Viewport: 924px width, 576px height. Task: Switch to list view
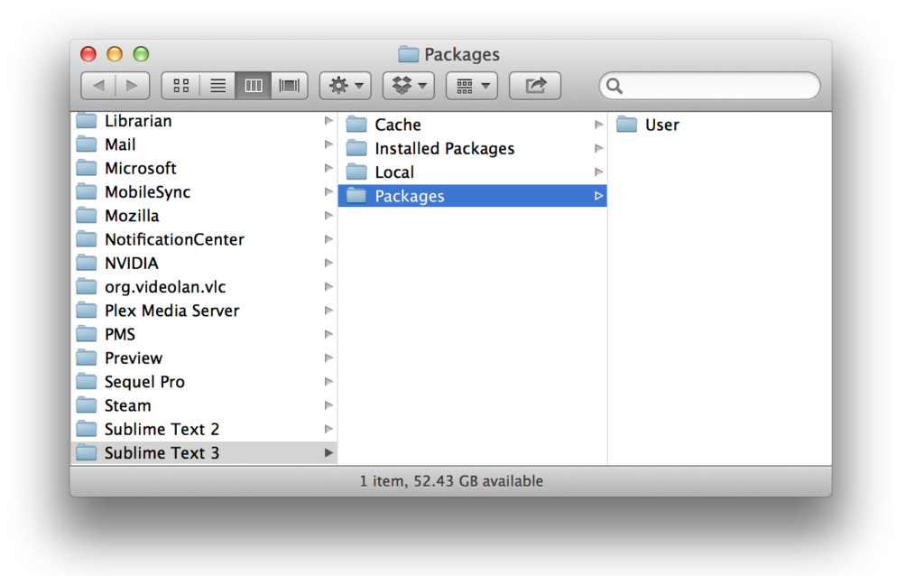pos(217,86)
